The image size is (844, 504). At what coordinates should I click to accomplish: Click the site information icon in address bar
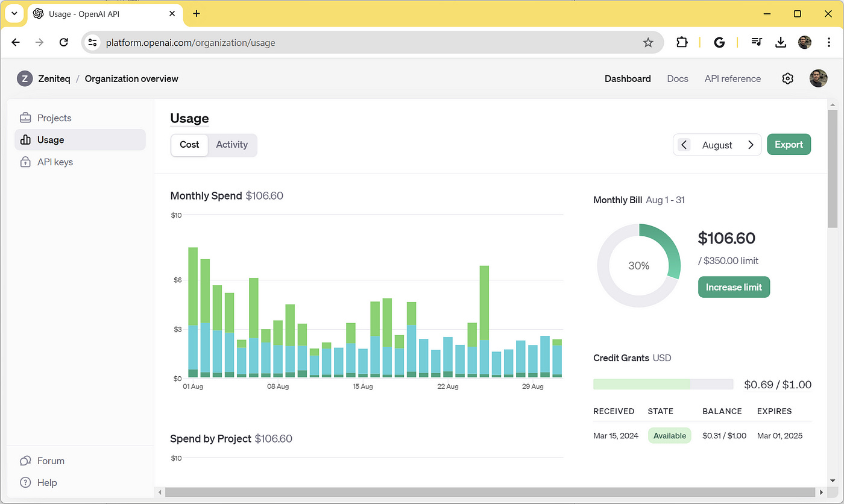(92, 42)
